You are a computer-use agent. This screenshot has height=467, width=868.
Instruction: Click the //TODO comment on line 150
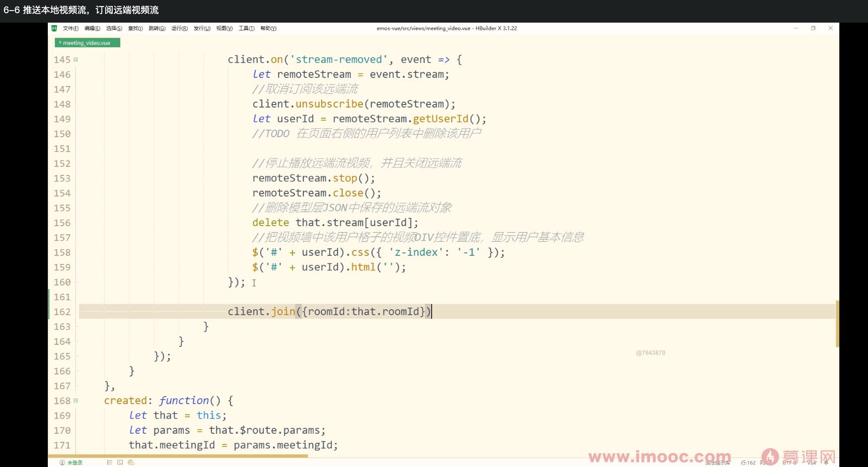pyautogui.click(x=366, y=134)
